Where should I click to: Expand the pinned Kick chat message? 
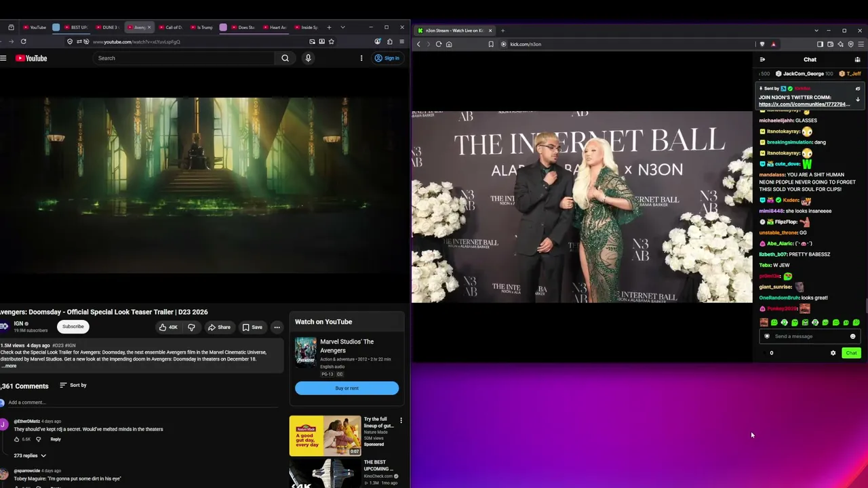pos(857,100)
